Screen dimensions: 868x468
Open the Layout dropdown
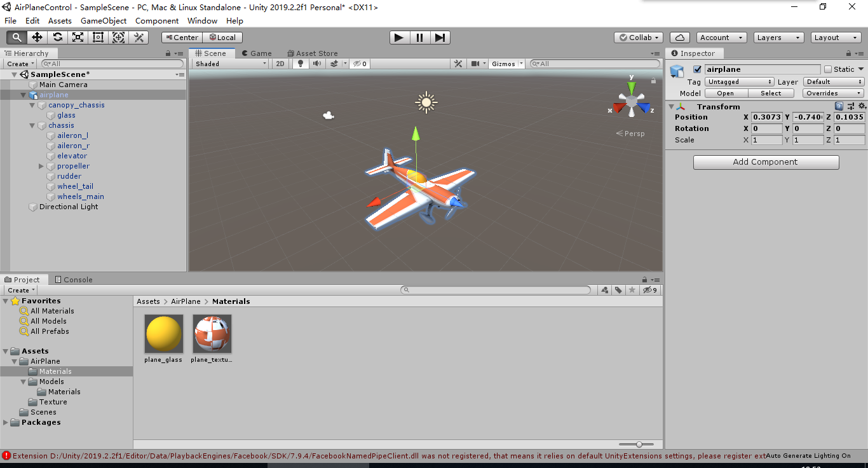point(835,38)
